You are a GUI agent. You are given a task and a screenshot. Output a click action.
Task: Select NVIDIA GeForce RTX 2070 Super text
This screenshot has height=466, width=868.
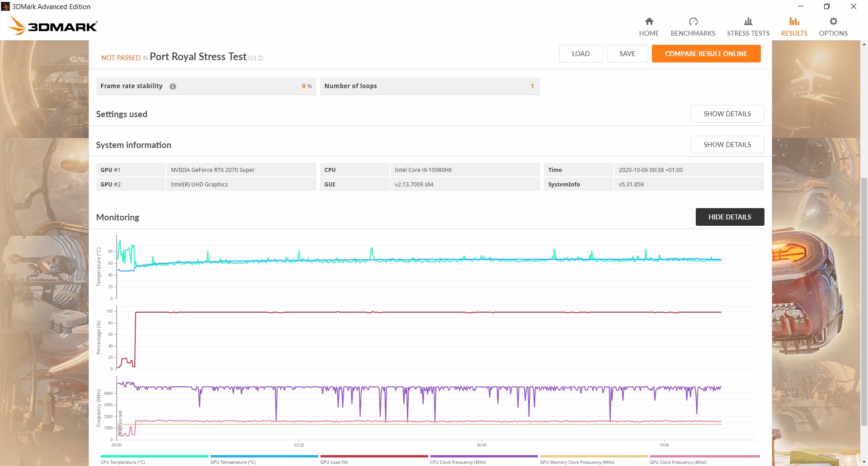coord(212,170)
